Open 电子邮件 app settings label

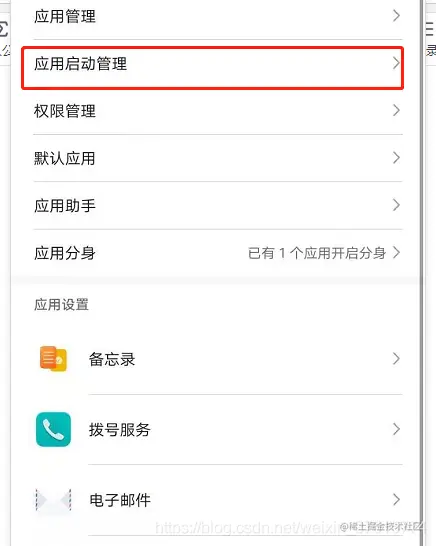[x=120, y=500]
